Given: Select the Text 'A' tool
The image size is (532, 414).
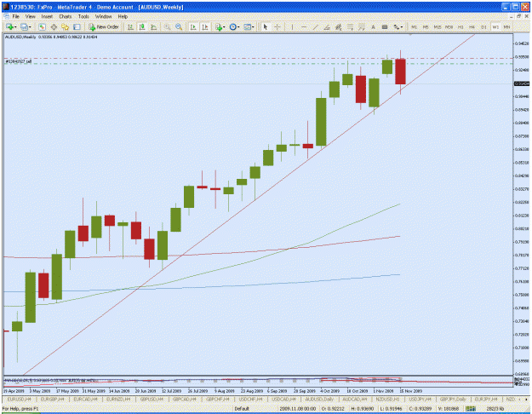Looking at the screenshot, I should tap(373, 26).
